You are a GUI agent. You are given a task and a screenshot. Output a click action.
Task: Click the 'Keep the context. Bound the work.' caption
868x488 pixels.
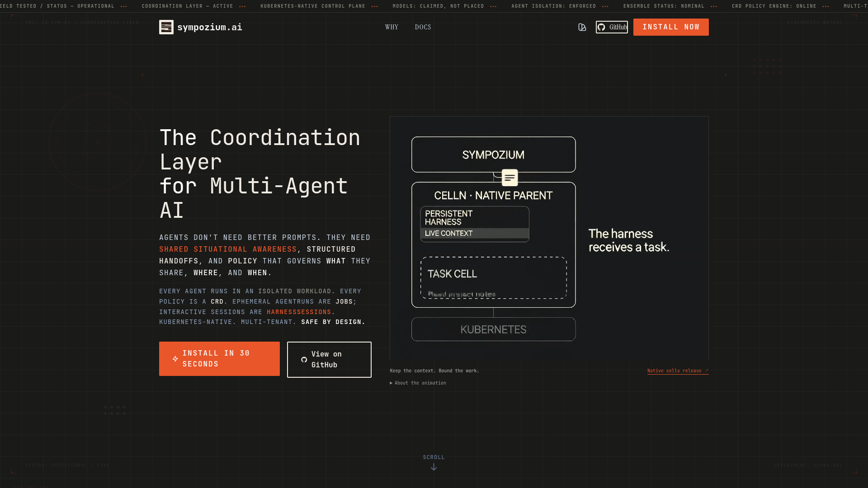click(x=434, y=371)
